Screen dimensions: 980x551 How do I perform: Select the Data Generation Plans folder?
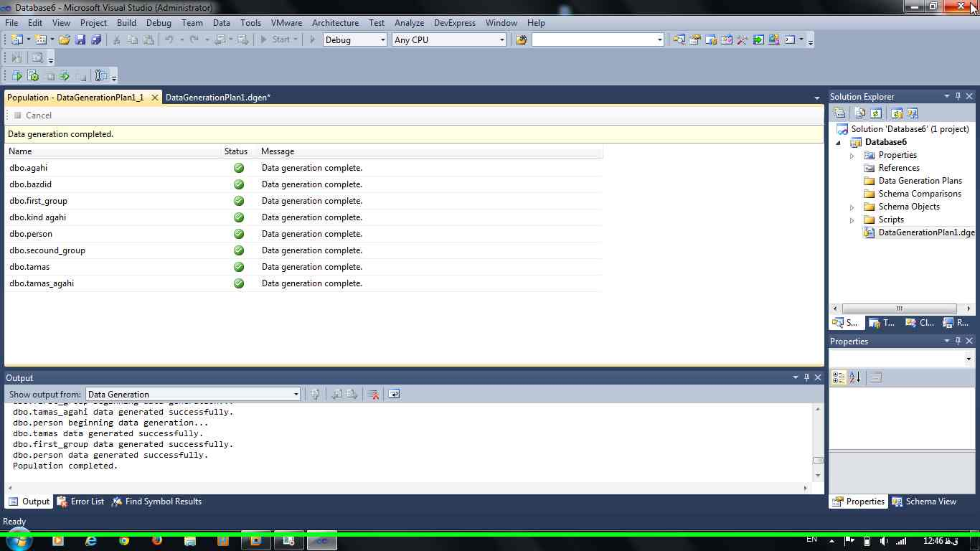tap(920, 181)
